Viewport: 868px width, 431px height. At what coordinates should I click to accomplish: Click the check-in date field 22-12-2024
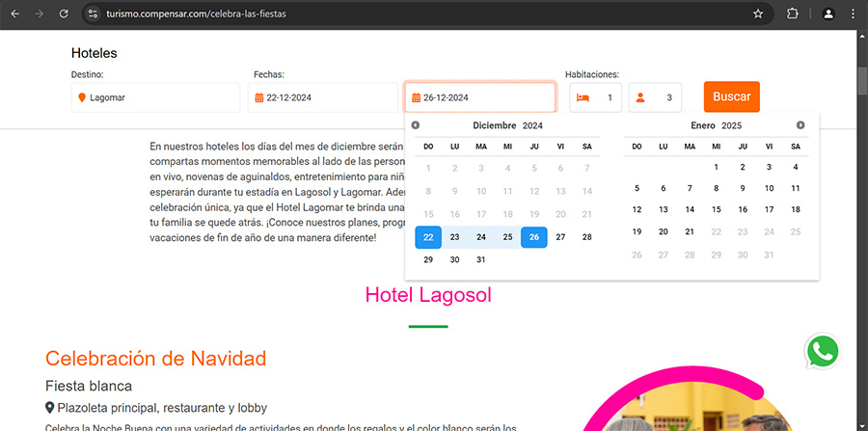point(323,97)
